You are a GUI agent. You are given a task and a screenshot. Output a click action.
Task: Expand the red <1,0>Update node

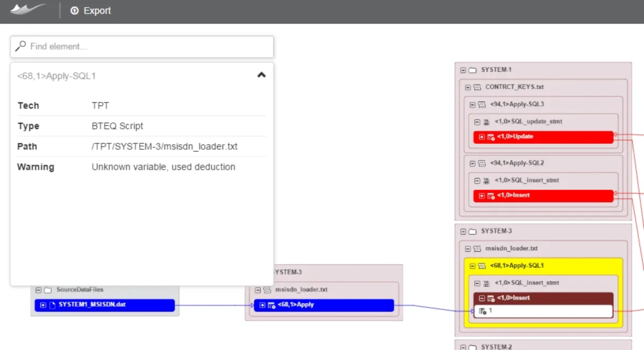pos(482,137)
